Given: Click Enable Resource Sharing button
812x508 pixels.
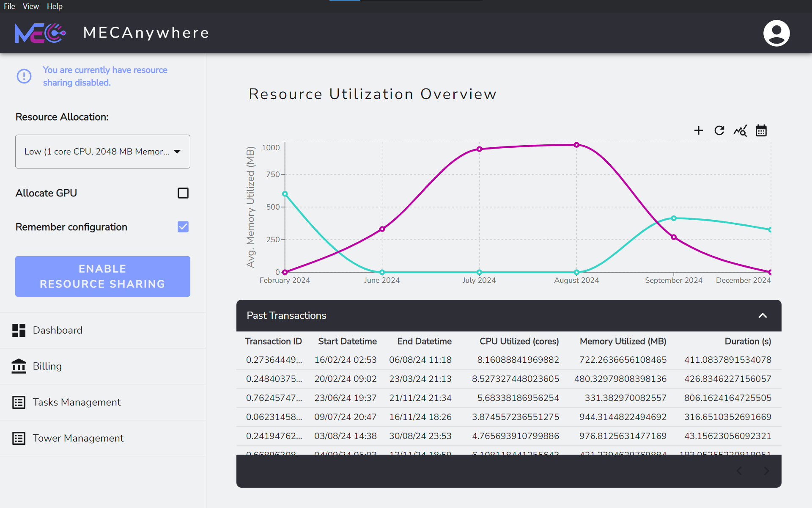Looking at the screenshot, I should click(x=103, y=276).
